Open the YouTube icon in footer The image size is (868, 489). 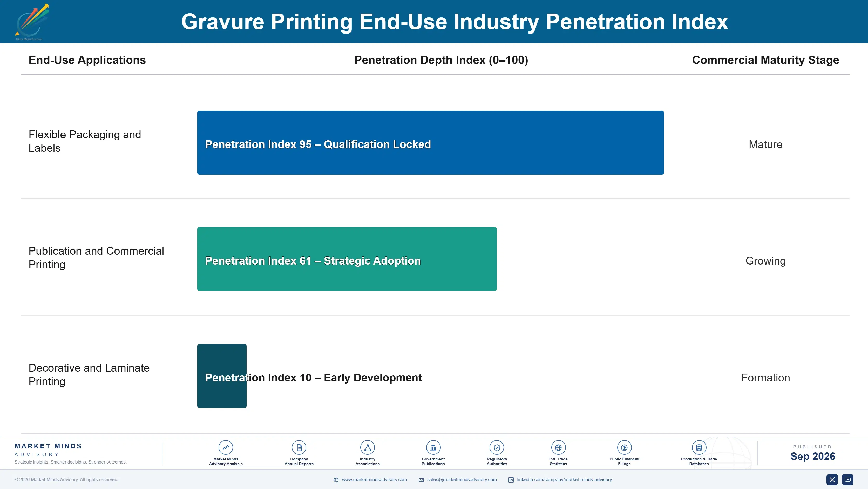tap(848, 480)
